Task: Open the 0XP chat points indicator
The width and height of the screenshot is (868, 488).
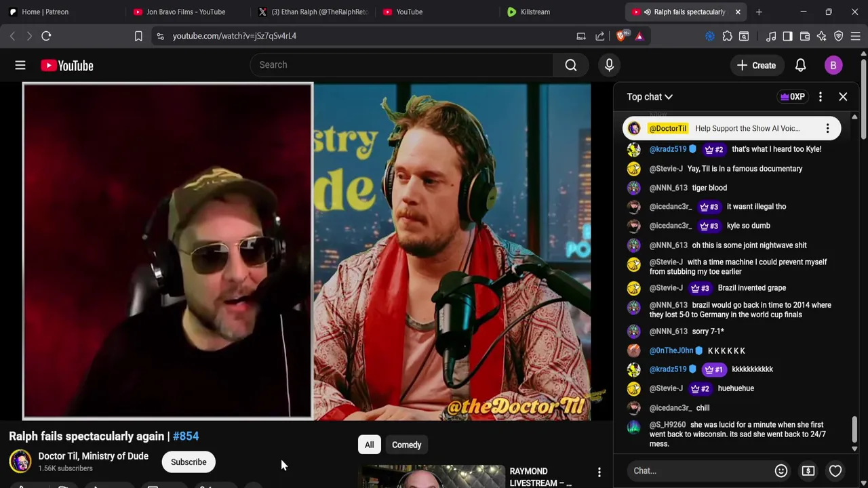Action: (x=793, y=97)
